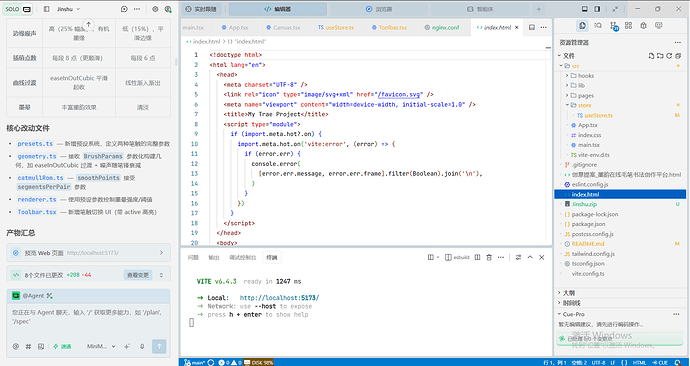This screenshot has width=690, height=366.
Task: Close the index.html editor tab
Action: point(517,27)
